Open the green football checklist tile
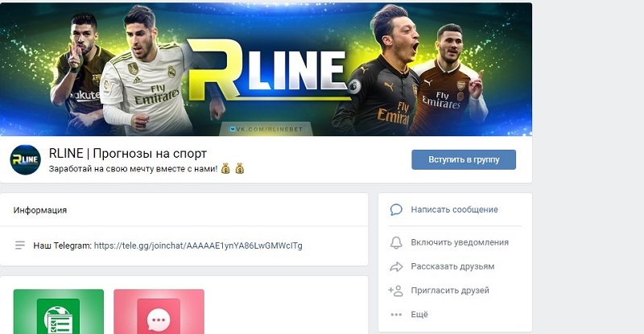This screenshot has height=334, width=644. point(58,311)
